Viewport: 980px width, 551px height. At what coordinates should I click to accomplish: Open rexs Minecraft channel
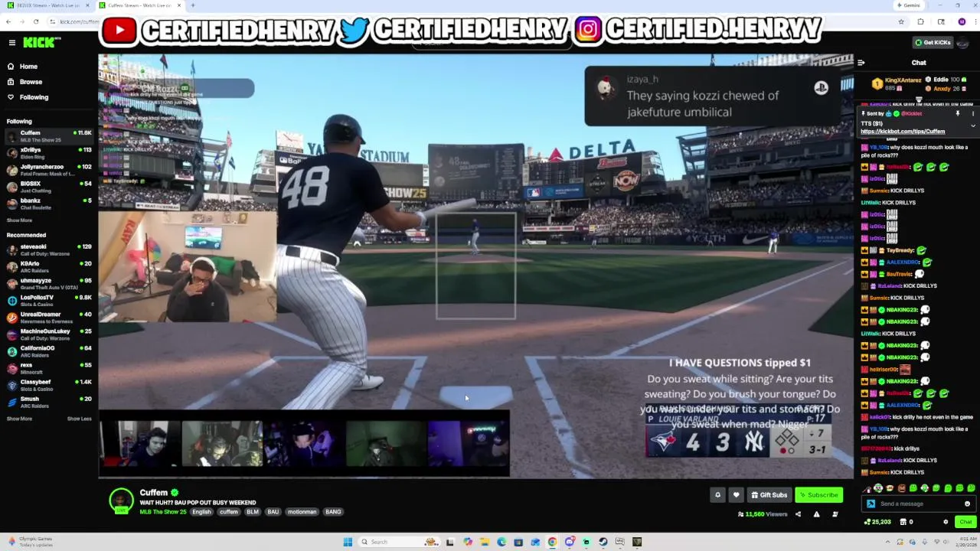[x=49, y=367]
